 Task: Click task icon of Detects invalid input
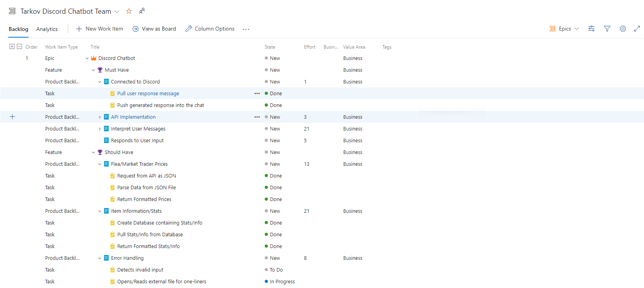click(x=113, y=270)
